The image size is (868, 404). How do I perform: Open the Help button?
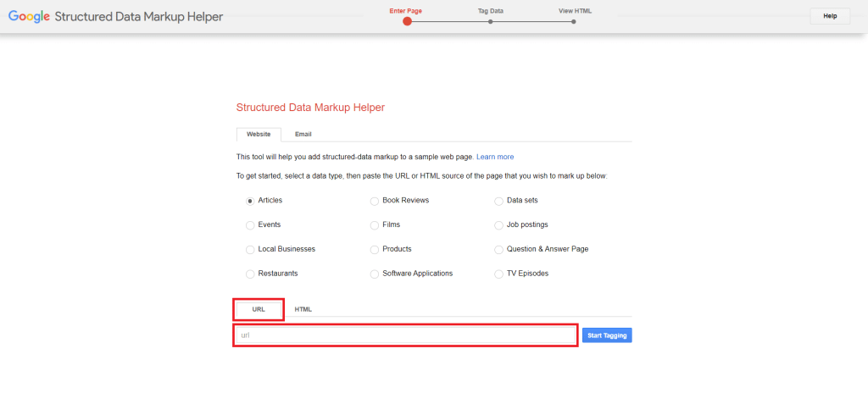pos(830,16)
